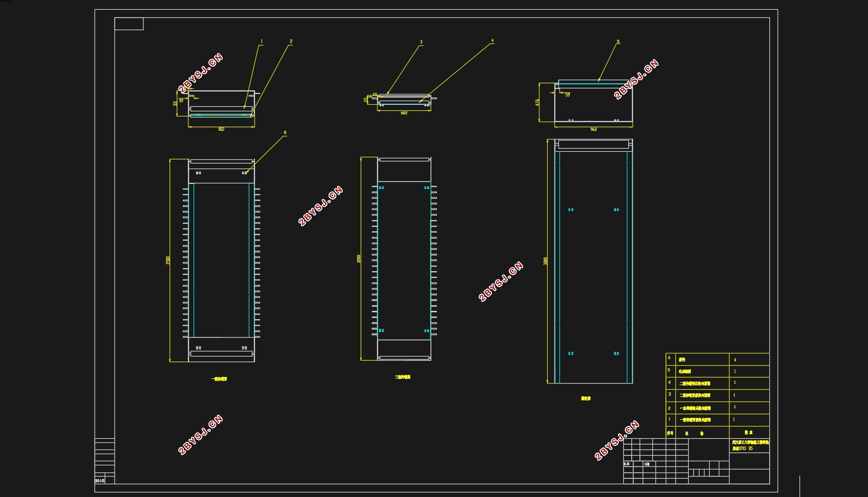
Task: Click the part name in table row 4
Action: [x=695, y=383]
